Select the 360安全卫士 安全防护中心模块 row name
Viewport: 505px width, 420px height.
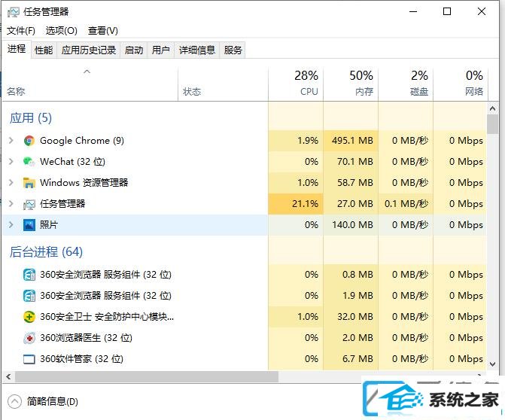click(x=107, y=317)
